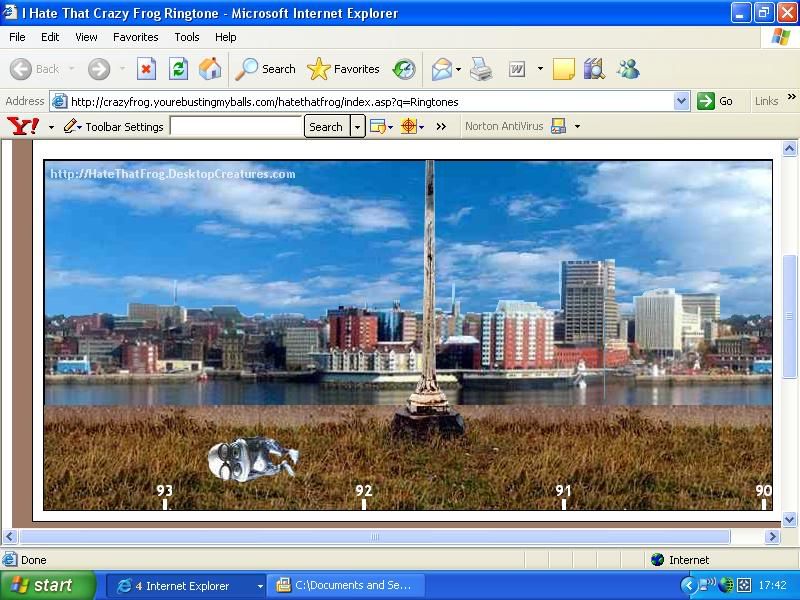Open Yahoo Search button dropdown arrow
The image size is (800, 600).
357,127
